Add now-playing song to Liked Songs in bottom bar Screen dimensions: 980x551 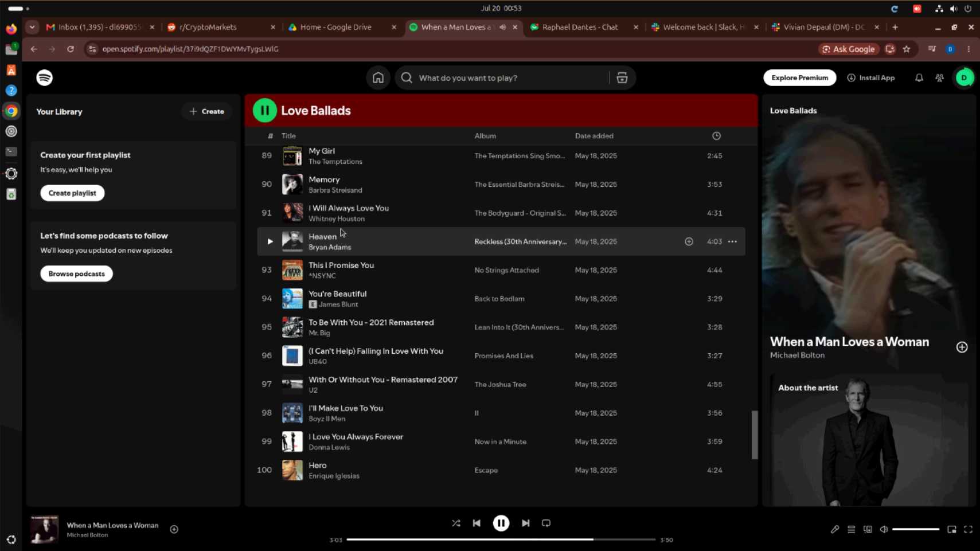[x=174, y=529]
